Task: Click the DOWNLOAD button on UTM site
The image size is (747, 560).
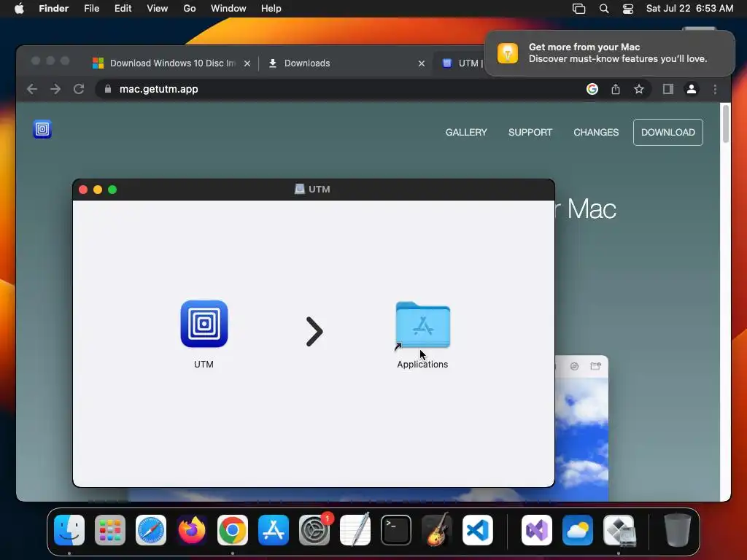Action: (x=668, y=133)
